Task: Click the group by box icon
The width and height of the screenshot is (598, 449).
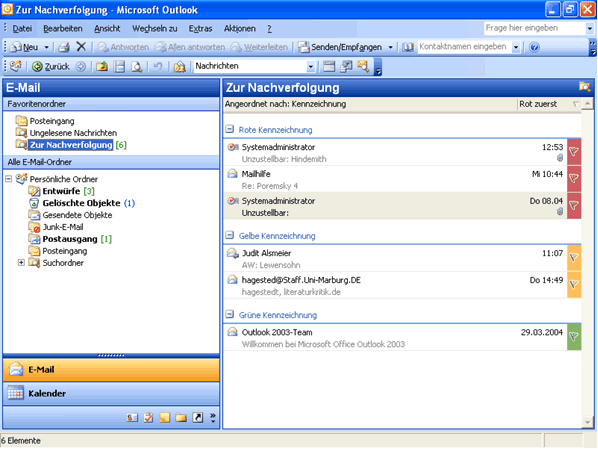Action: point(329,66)
